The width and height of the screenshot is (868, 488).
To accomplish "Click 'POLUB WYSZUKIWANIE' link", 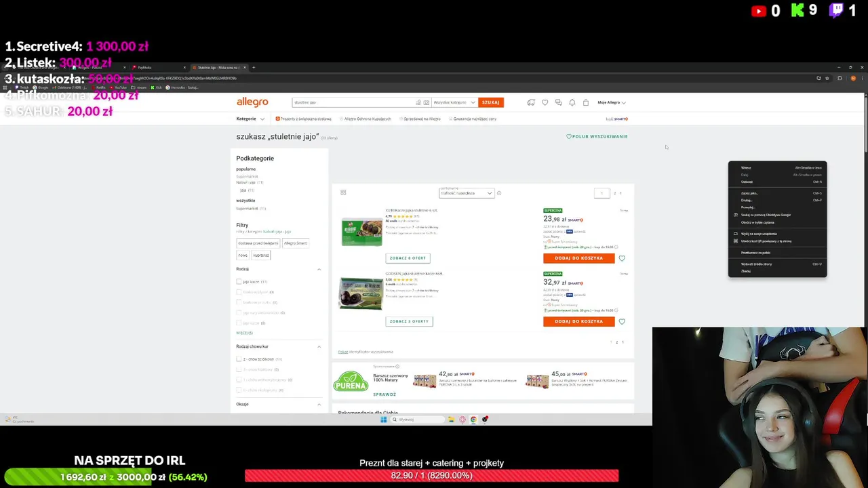I will tap(597, 136).
